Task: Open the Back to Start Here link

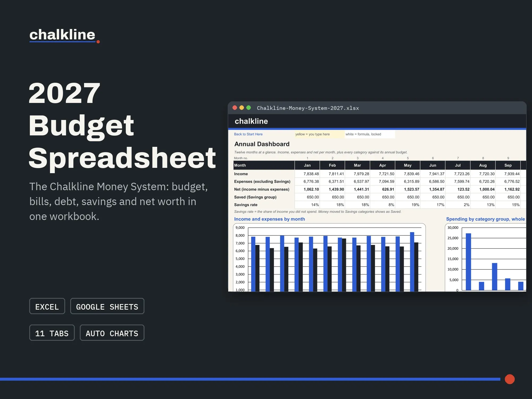Action: click(248, 134)
